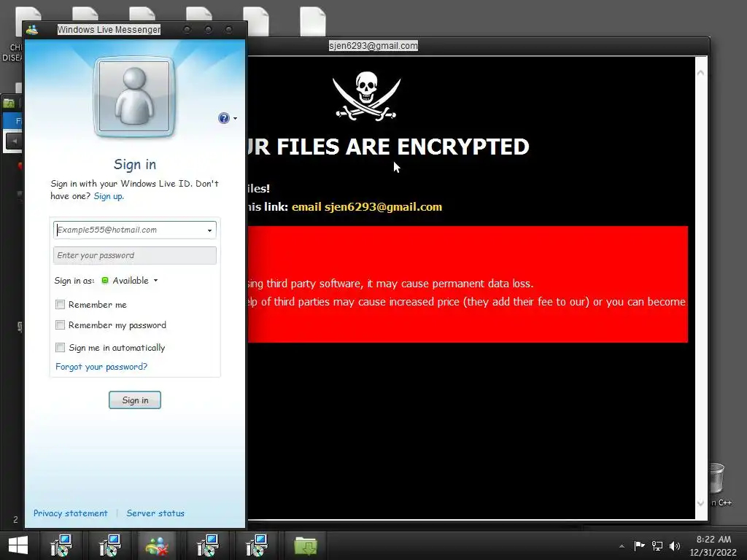
Task: Open the volume speaker tray icon
Action: point(674,545)
